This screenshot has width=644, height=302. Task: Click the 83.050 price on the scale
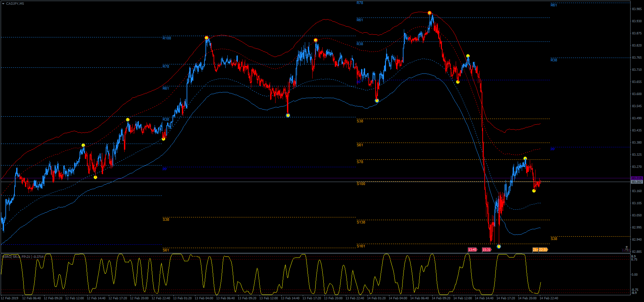click(637, 215)
